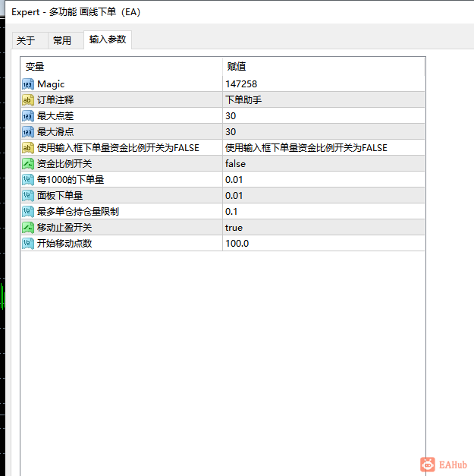Open the 资金比例开关 false value dropdown
The image size is (474, 476).
click(323, 164)
